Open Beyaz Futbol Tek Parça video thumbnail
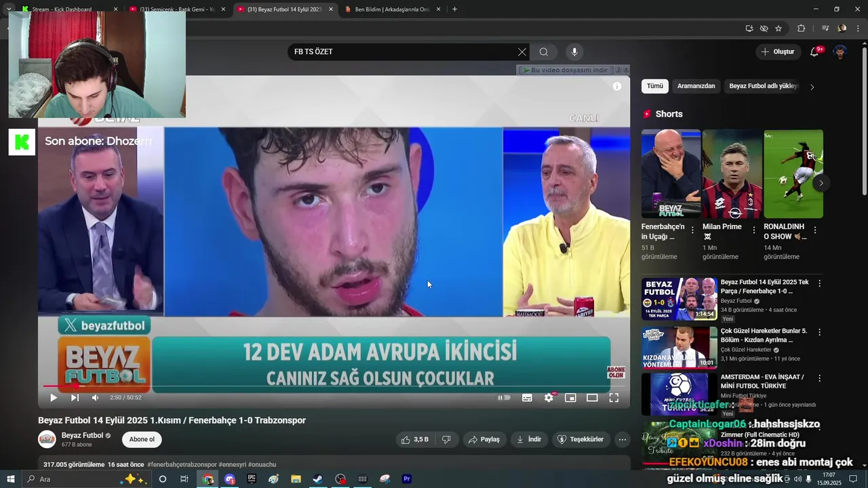This screenshot has width=868, height=488. pos(679,299)
